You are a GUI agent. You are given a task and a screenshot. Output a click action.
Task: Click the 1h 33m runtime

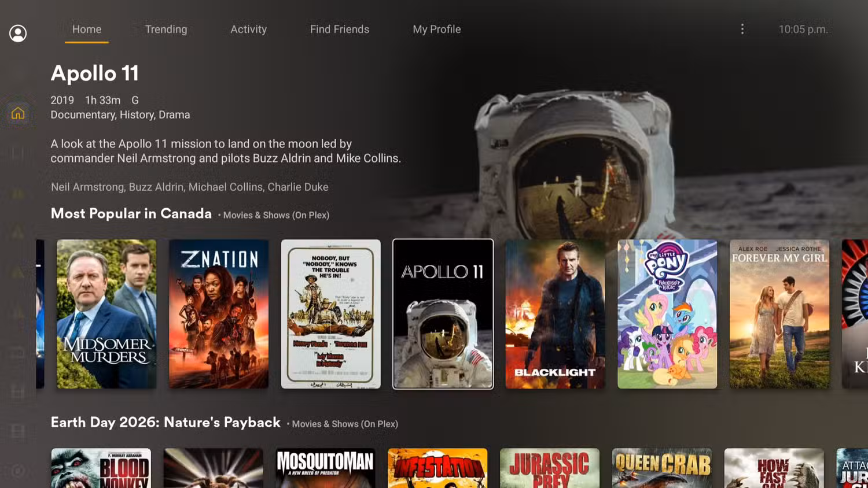tap(103, 100)
